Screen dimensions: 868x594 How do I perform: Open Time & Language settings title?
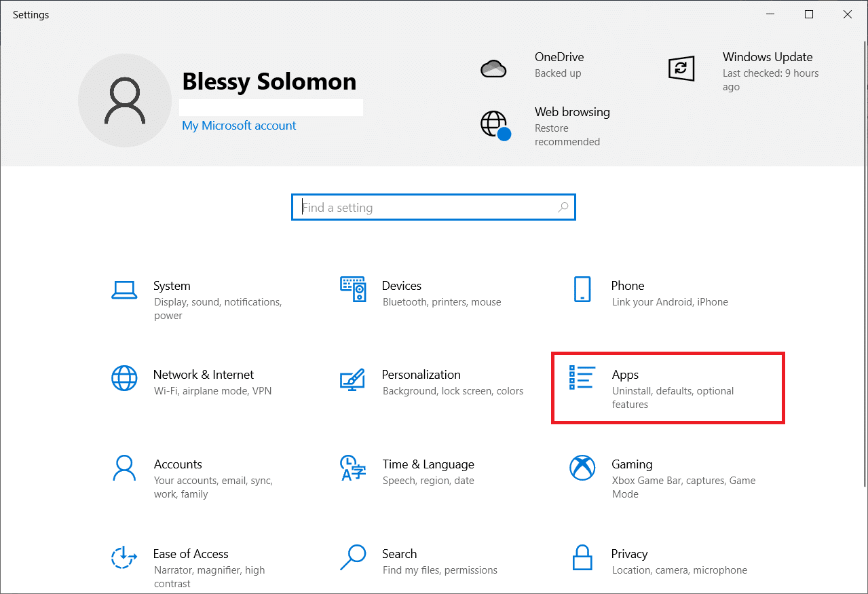coord(428,464)
